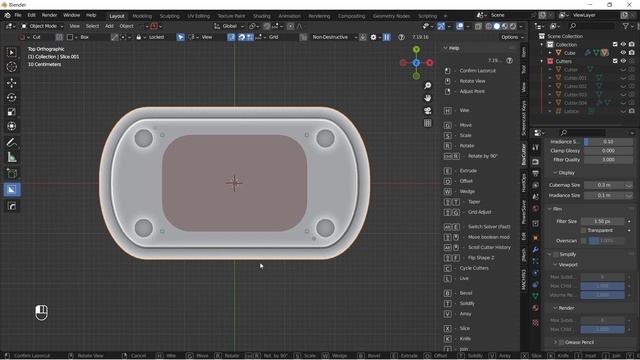Image resolution: width=640 pixels, height=360 pixels.
Task: Click the BoxCutter settings gear icon
Action: click(x=373, y=37)
